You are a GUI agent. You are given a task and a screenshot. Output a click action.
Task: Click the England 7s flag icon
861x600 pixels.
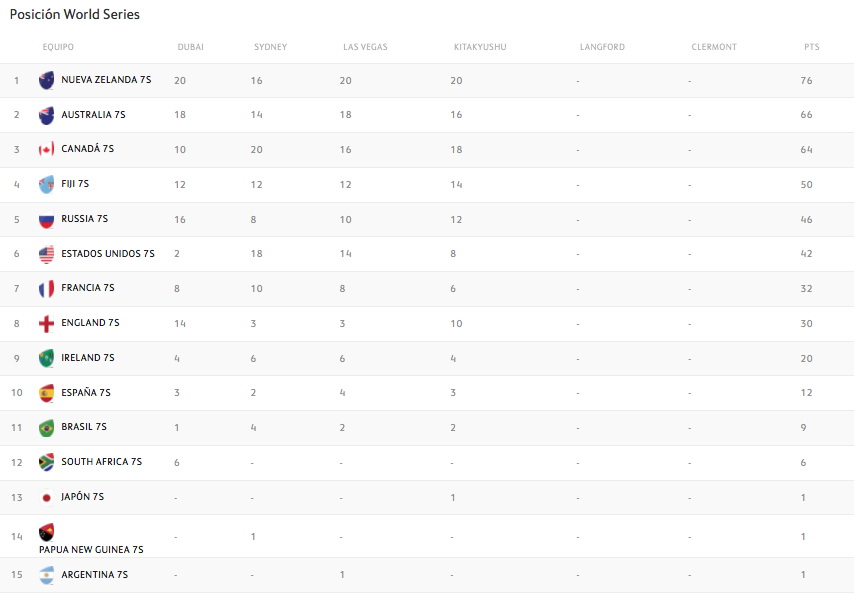(46, 323)
